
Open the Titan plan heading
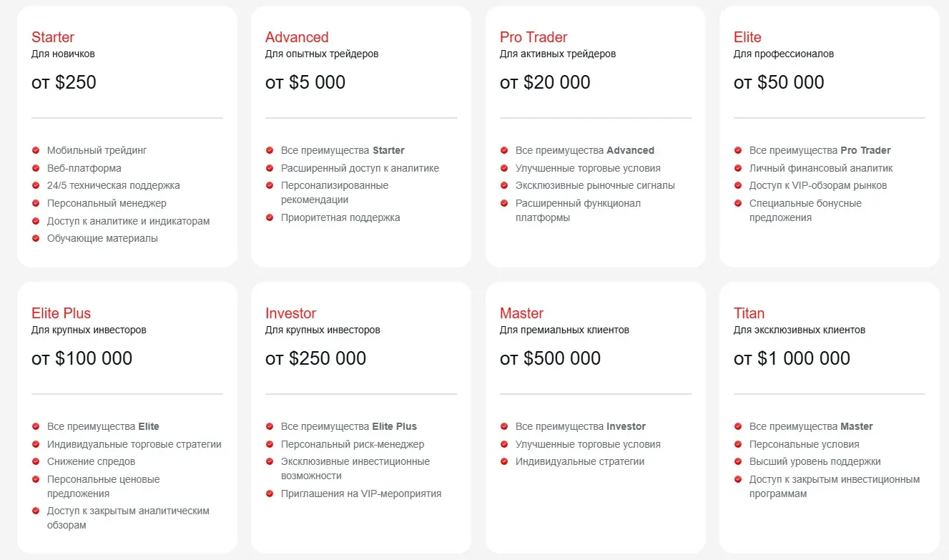[749, 313]
